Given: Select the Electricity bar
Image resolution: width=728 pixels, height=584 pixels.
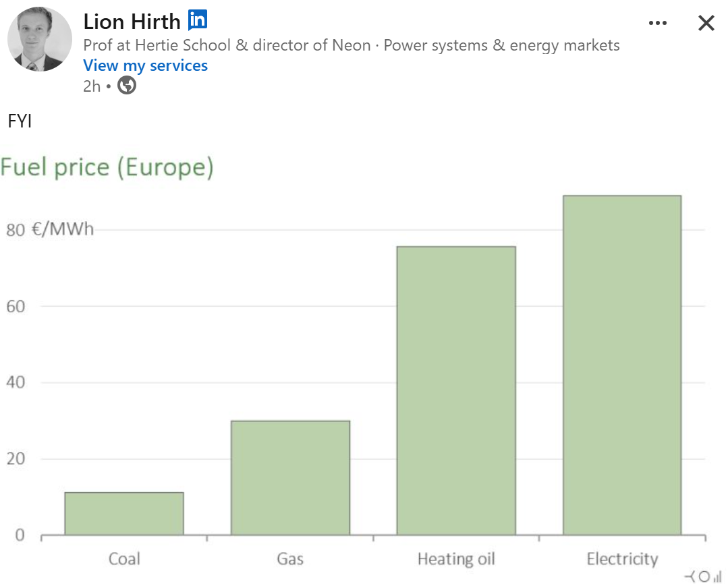Looking at the screenshot, I should [x=621, y=365].
